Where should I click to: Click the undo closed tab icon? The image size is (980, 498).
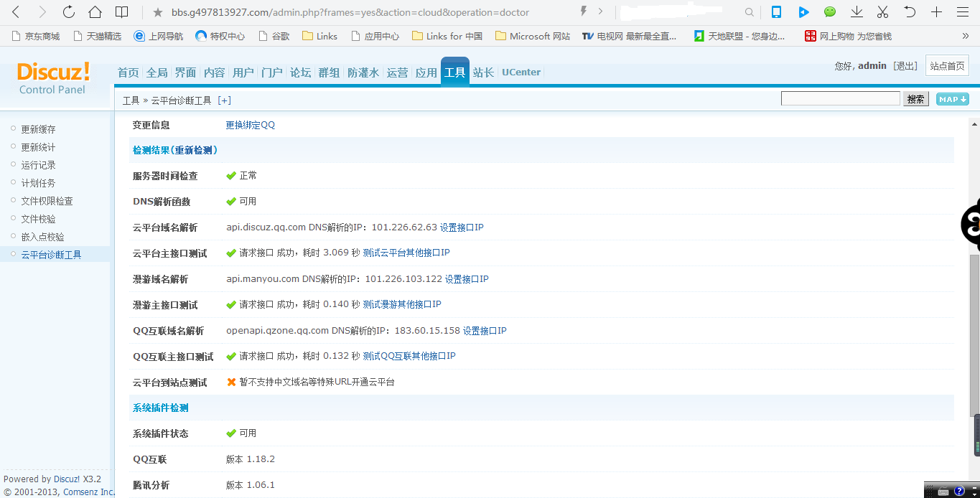[x=910, y=12]
